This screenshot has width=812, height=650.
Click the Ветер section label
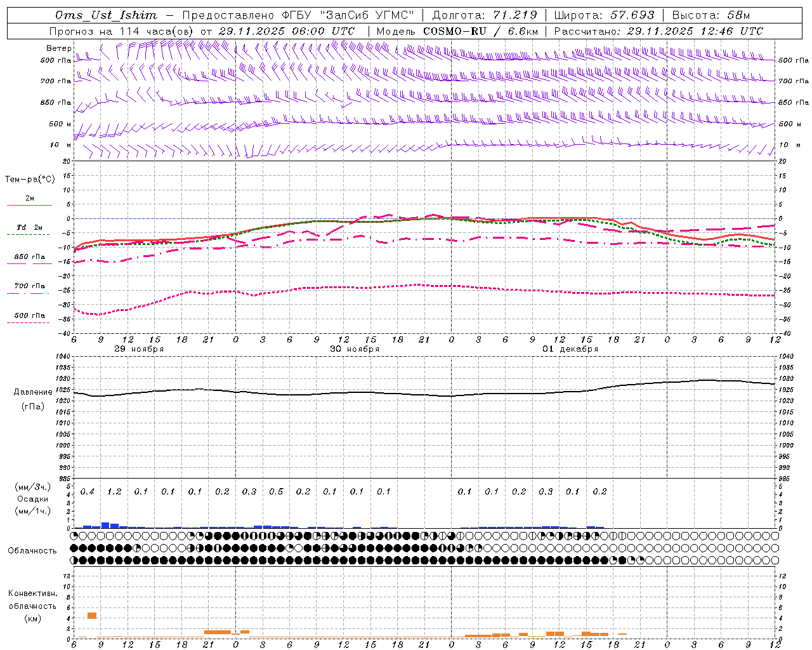(x=58, y=48)
